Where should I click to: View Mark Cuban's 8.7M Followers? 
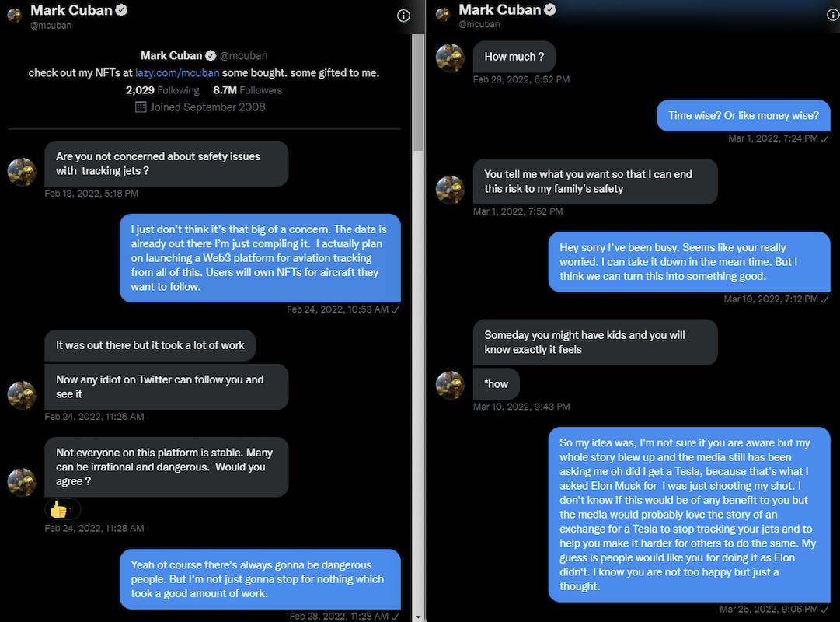coord(246,90)
